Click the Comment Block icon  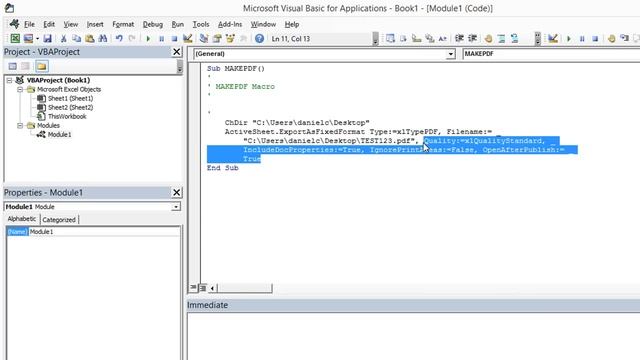[x=501, y=39]
